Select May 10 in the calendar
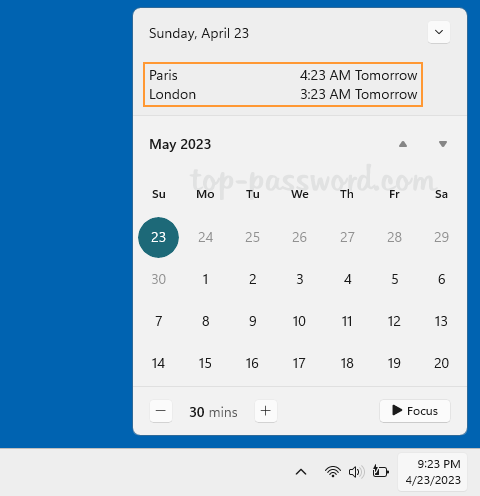 [x=299, y=321]
